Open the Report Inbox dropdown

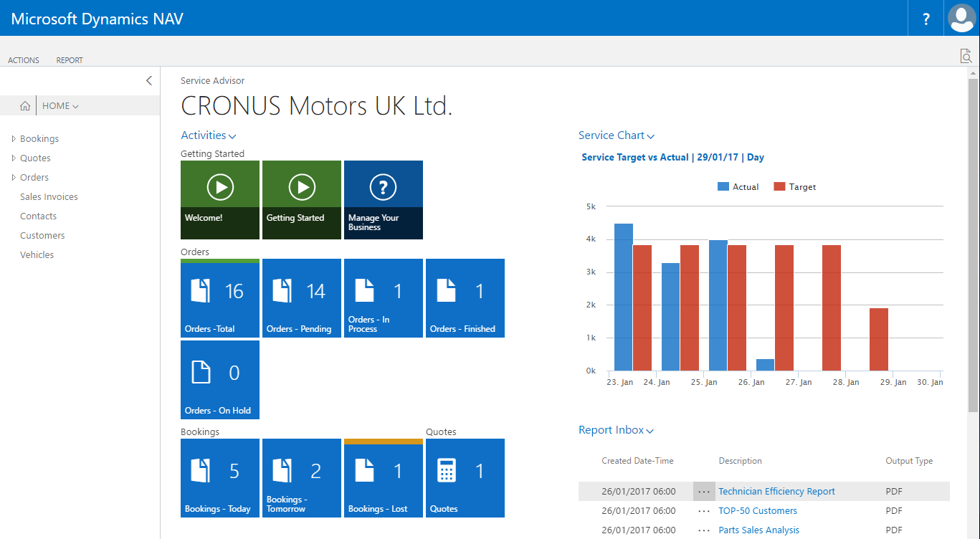(616, 430)
